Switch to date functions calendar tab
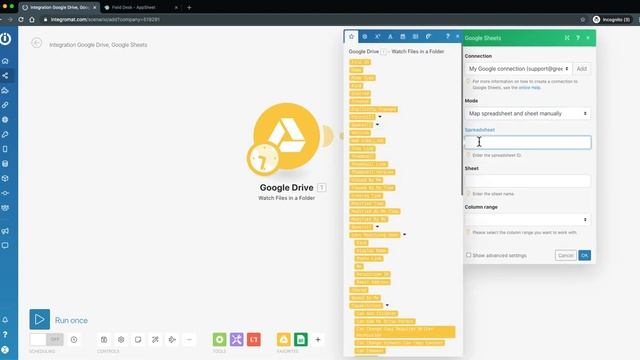The image size is (640, 360). coord(402,36)
